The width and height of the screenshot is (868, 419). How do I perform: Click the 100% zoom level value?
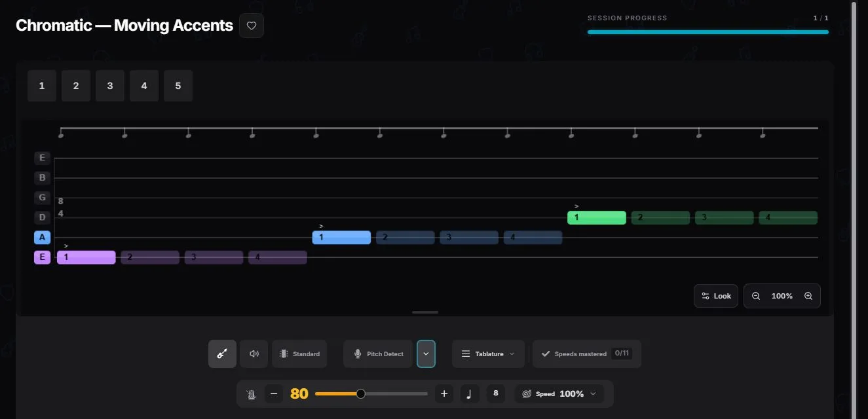click(x=782, y=296)
